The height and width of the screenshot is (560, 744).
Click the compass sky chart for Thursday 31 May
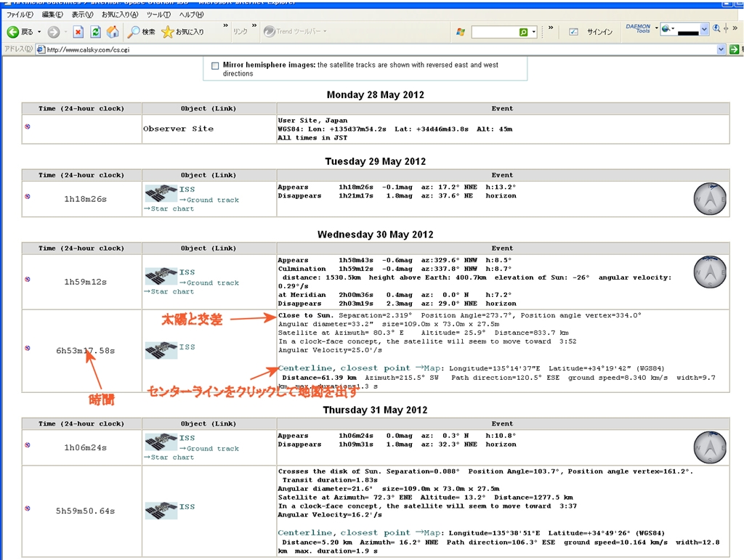click(710, 447)
